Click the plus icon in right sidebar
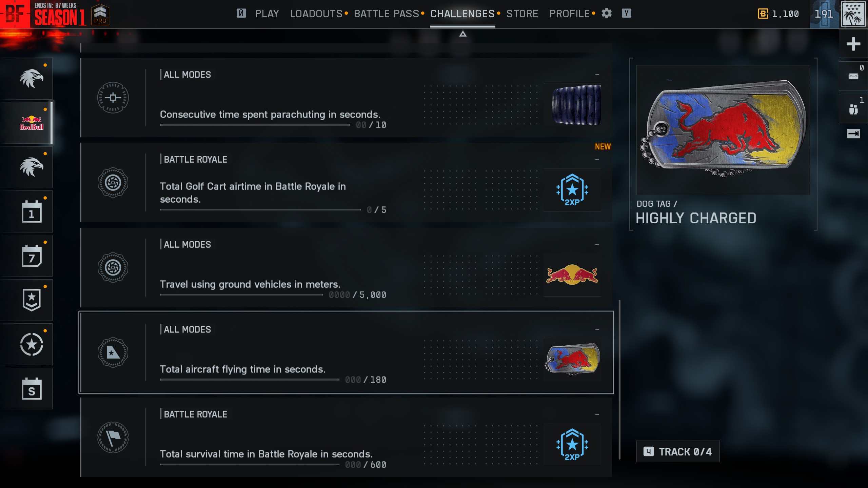This screenshot has height=488, width=868. click(853, 44)
